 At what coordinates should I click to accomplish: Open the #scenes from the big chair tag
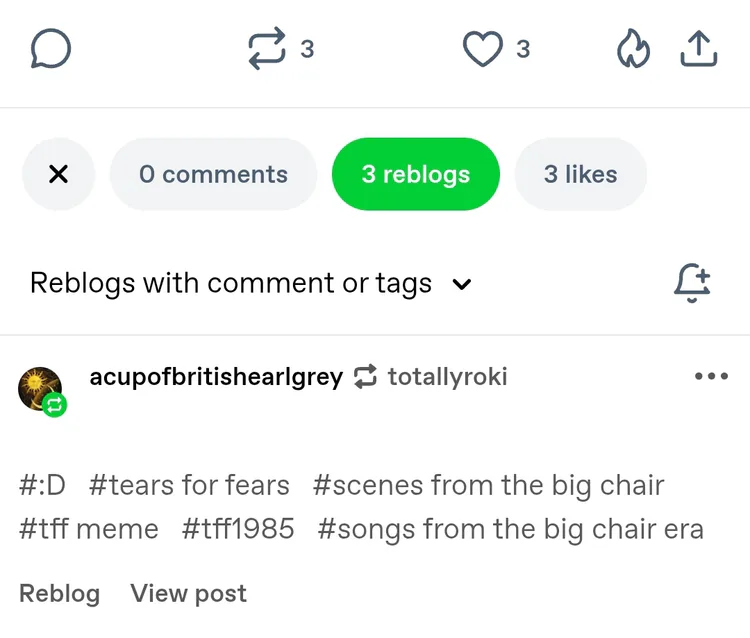point(488,486)
